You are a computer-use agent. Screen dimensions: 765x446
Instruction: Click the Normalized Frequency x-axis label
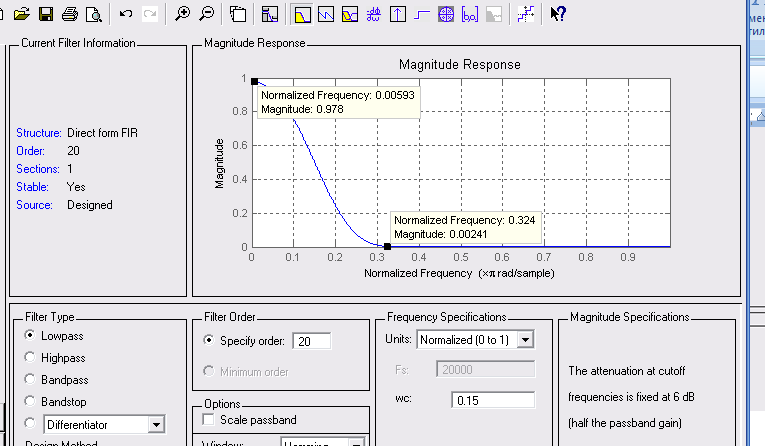[459, 273]
